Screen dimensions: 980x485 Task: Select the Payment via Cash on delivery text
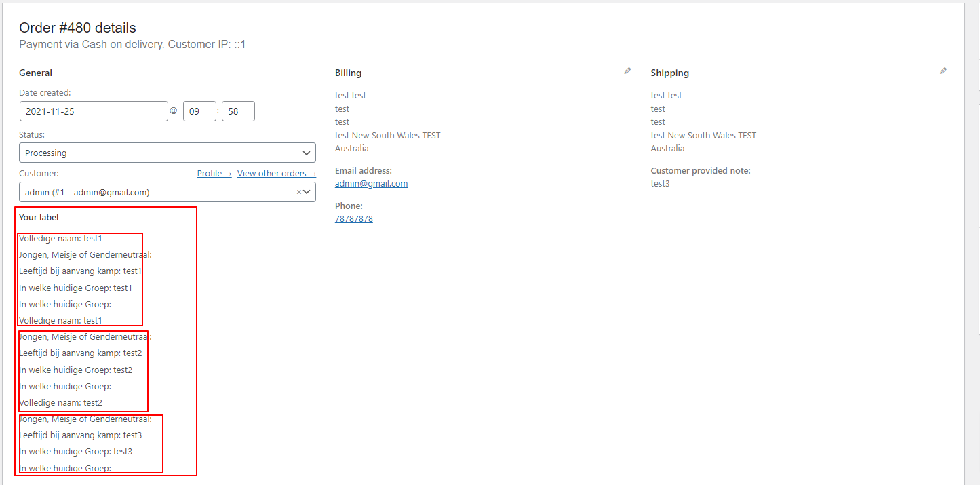point(132,45)
